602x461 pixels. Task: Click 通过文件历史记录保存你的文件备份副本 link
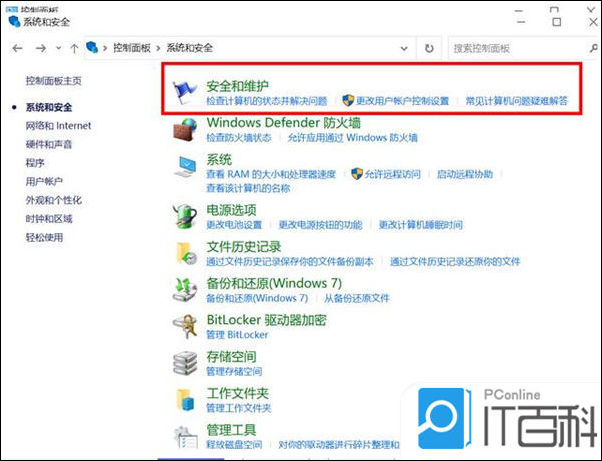pos(290,261)
